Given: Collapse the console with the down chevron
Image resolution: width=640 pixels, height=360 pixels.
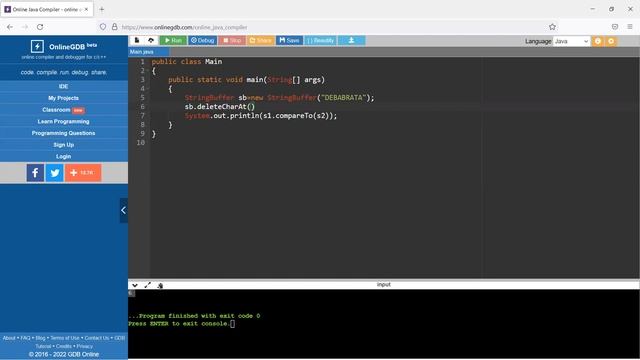Looking at the screenshot, I should [135, 285].
